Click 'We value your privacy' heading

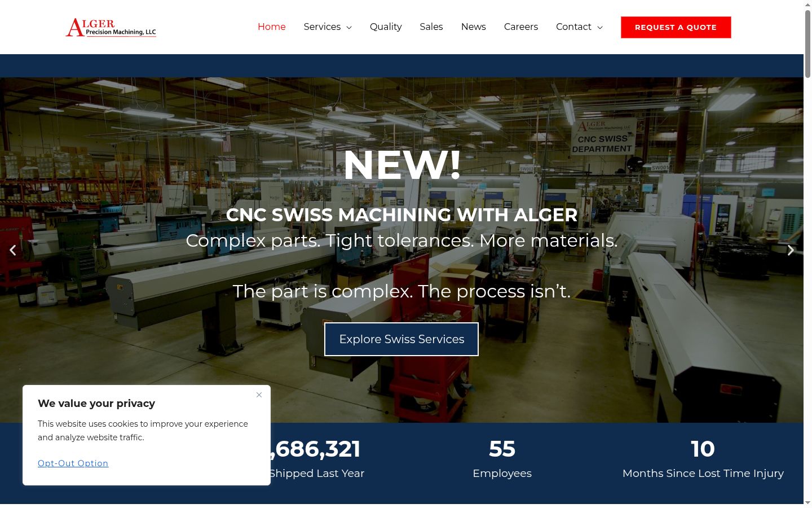[x=96, y=404]
